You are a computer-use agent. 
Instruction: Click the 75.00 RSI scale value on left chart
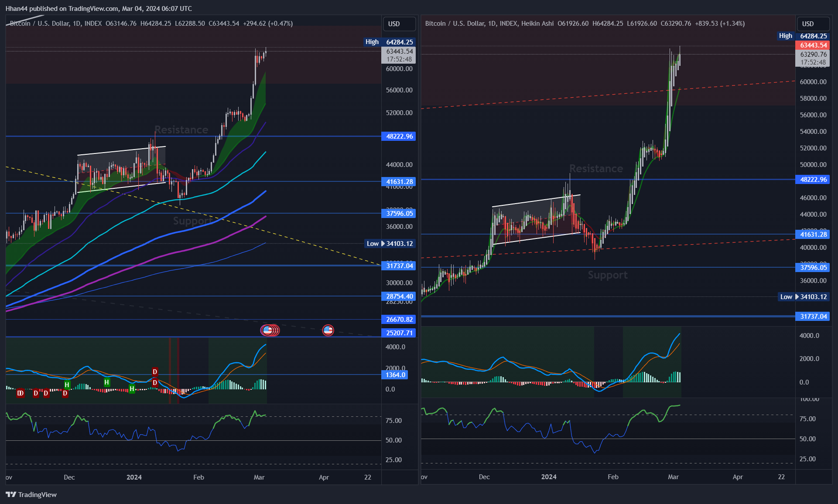pos(393,421)
